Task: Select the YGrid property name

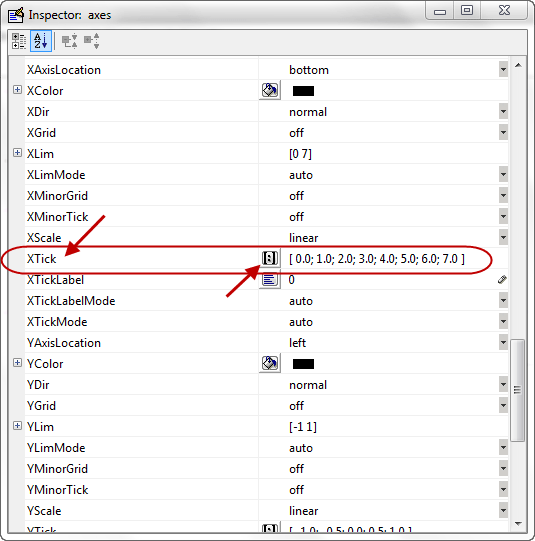Action: (x=41, y=405)
